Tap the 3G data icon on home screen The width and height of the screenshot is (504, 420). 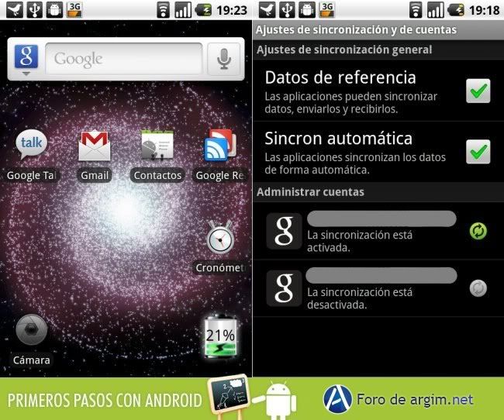point(74,9)
